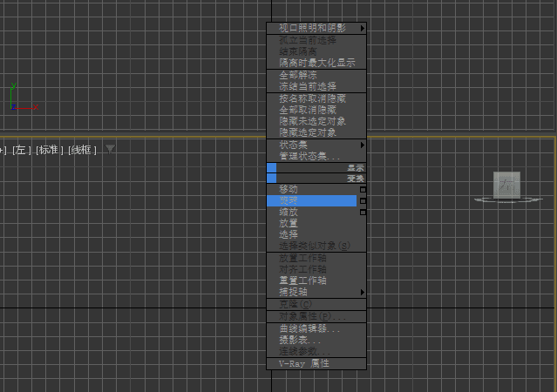Select 按名称取消隐藏 entry
The image size is (557, 392).
[x=316, y=98]
